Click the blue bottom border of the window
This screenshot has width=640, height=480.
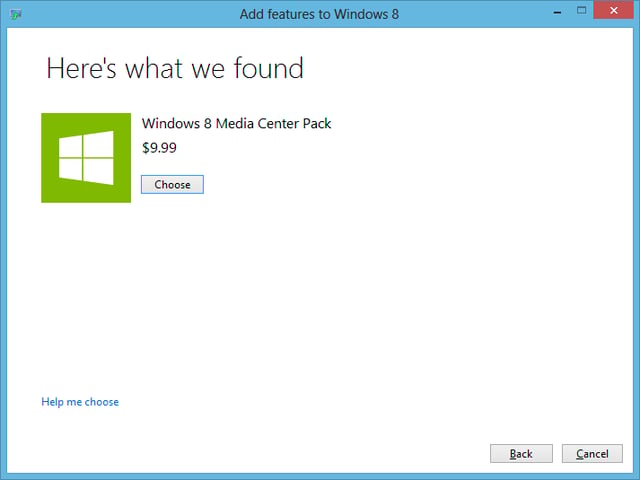(x=320, y=476)
